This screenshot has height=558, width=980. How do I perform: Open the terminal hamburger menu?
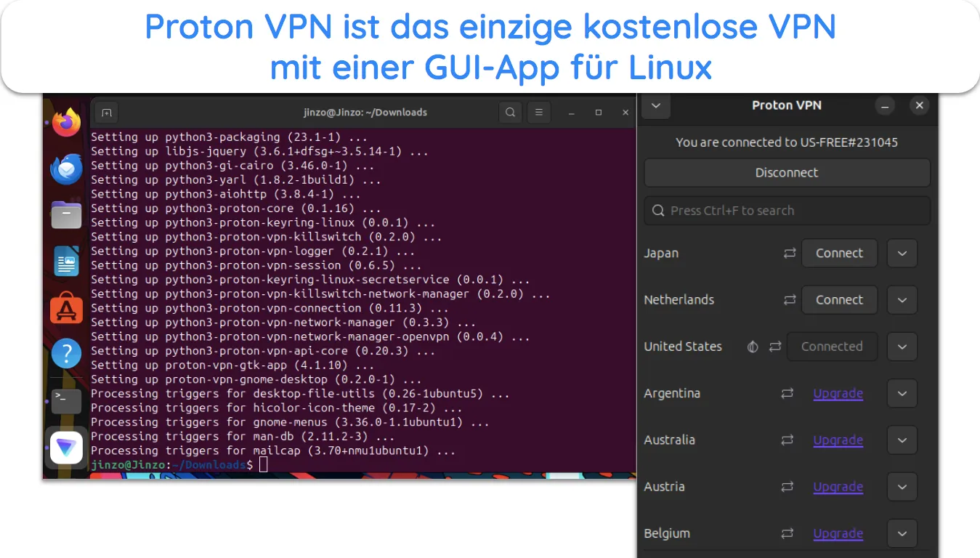tap(538, 113)
